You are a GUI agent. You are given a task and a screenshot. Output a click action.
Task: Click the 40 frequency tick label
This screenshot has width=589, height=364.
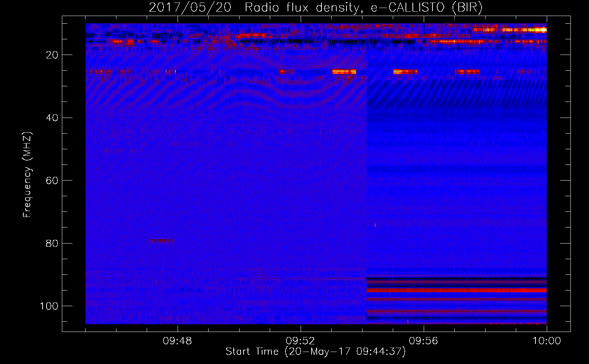52,118
